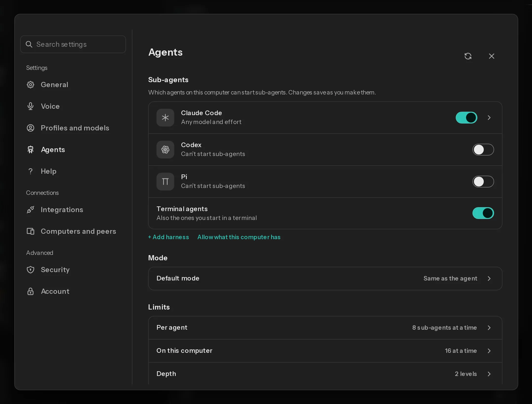Image resolution: width=532 pixels, height=404 pixels.
Task: Open the Per agent limit chevron
Action: point(489,328)
